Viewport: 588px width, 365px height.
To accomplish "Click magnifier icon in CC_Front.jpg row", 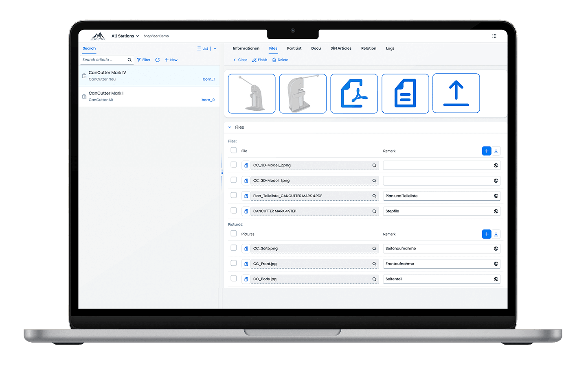I will [374, 264].
